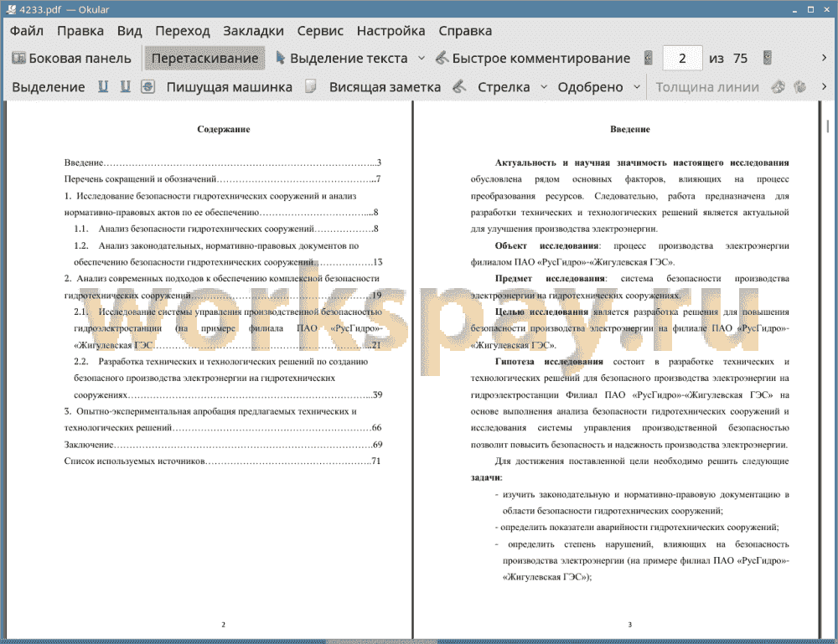This screenshot has height=644, width=838.
Task: Click the note icon before Висящая заметка
Action: pyautogui.click(x=311, y=87)
